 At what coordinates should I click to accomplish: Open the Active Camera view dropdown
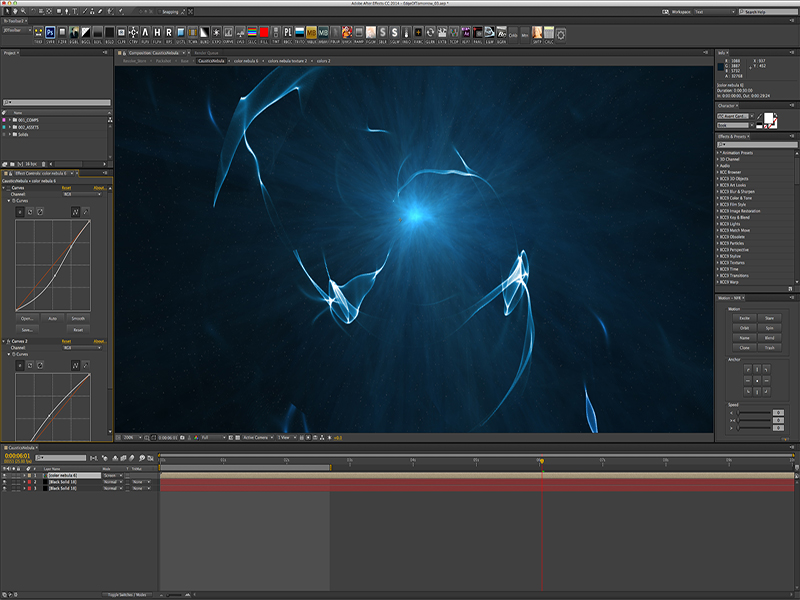pos(256,437)
